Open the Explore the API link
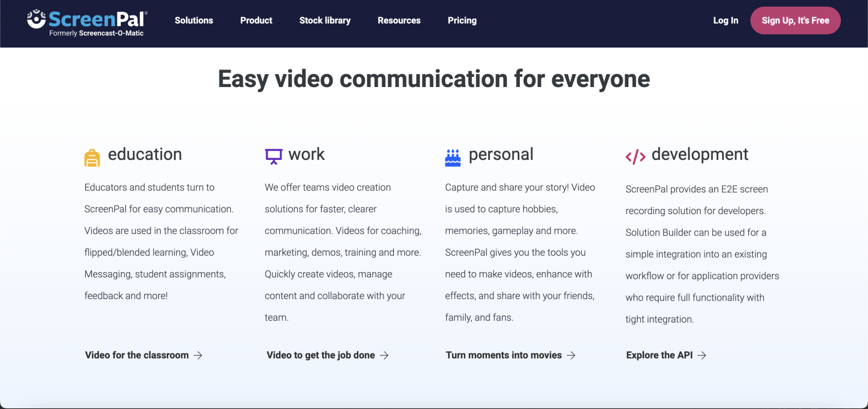868x409 pixels. click(659, 355)
